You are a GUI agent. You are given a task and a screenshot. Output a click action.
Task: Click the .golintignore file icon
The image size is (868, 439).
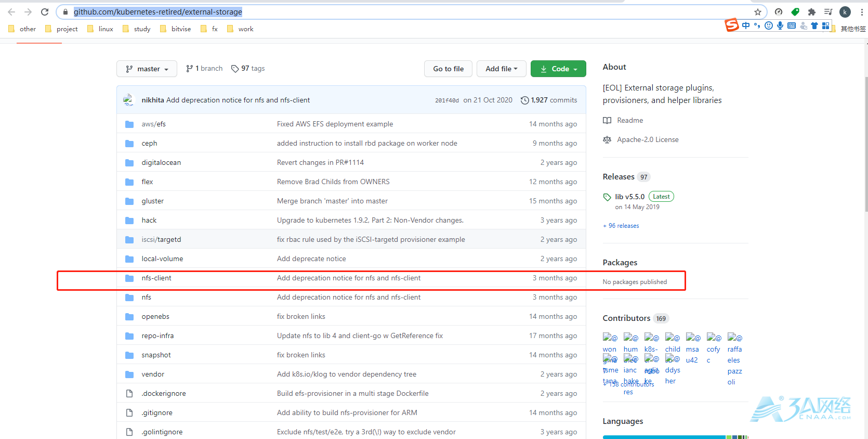129,432
